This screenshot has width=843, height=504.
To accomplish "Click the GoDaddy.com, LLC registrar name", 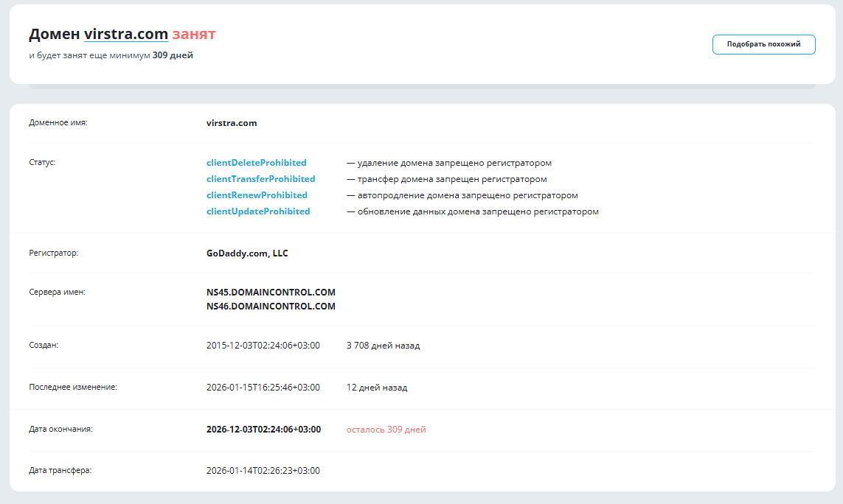I will pos(247,253).
